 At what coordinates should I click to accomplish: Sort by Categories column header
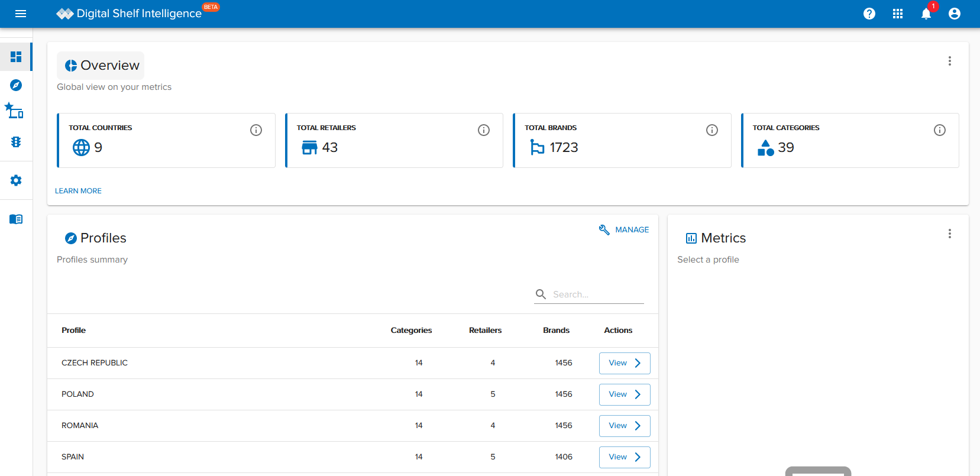411,331
